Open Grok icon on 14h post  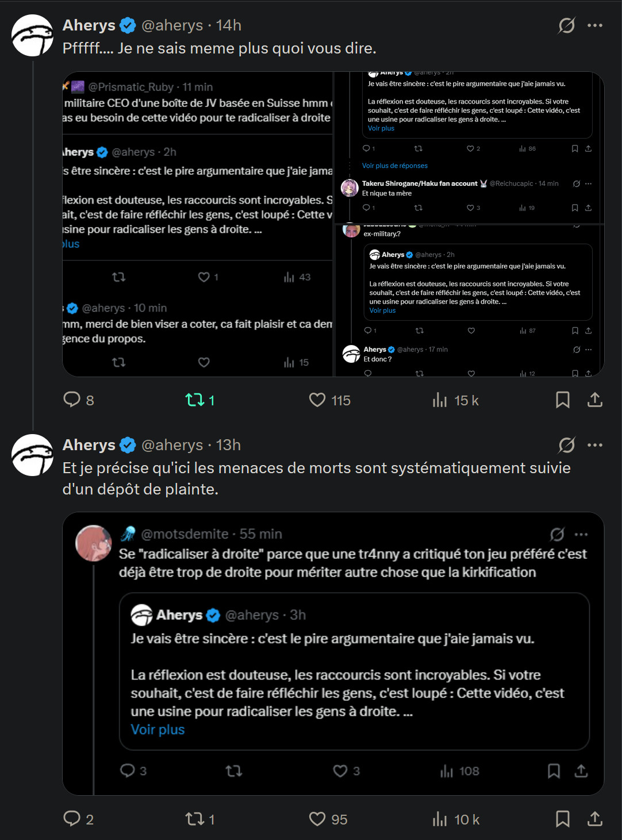pyautogui.click(x=567, y=25)
